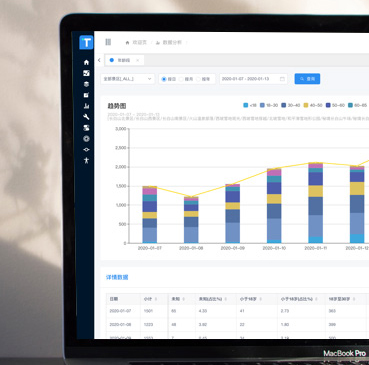The image size is (369, 365).
Task: Go to the home breadcrumb link
Action: pos(136,42)
